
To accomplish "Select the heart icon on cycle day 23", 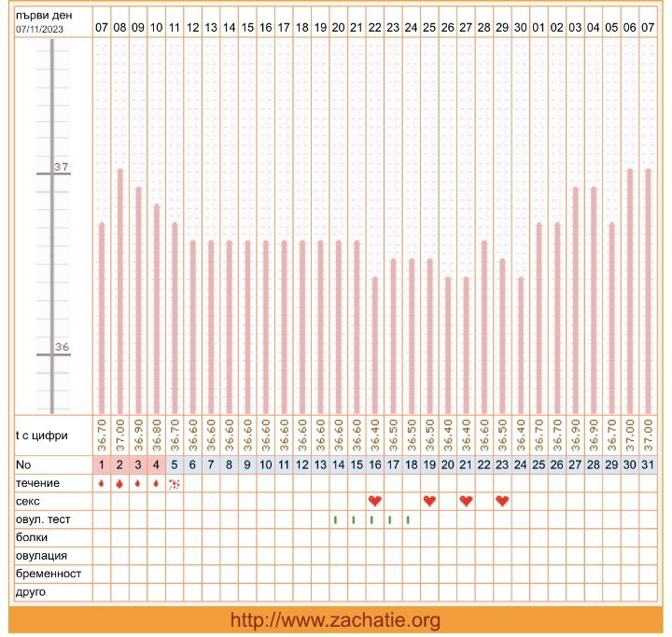I will pyautogui.click(x=502, y=501).
